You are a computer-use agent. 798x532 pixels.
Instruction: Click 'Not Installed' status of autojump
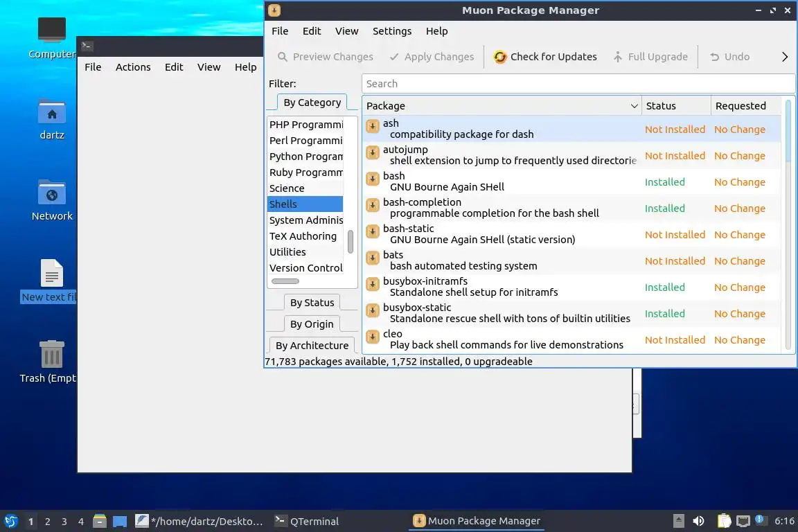click(675, 156)
